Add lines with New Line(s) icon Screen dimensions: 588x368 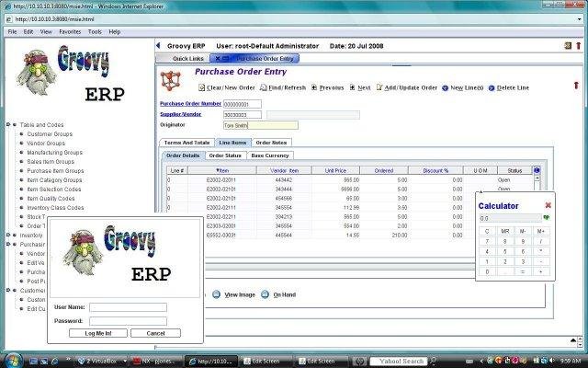(445, 88)
